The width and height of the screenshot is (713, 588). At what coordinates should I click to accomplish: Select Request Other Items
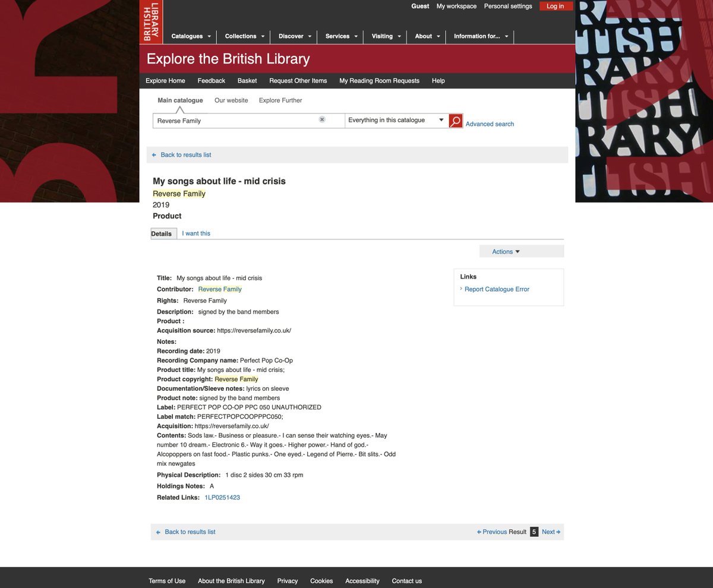(298, 81)
